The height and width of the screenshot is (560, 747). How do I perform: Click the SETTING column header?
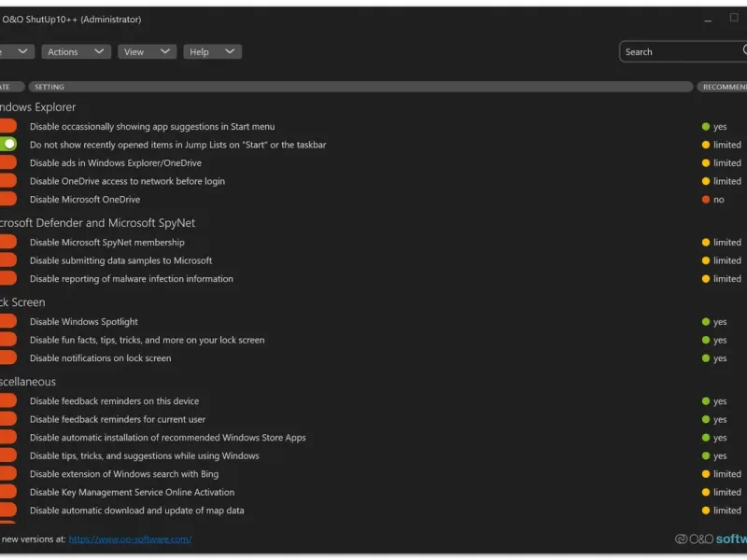(360, 87)
